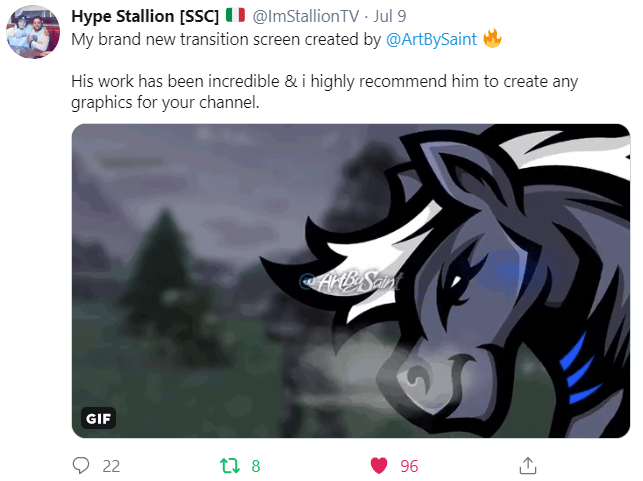Select the 96 likes count
This screenshot has width=643, height=481.
tap(409, 466)
